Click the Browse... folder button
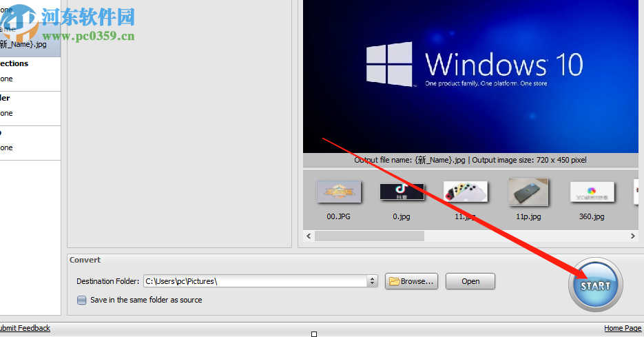644x337 pixels. click(411, 281)
